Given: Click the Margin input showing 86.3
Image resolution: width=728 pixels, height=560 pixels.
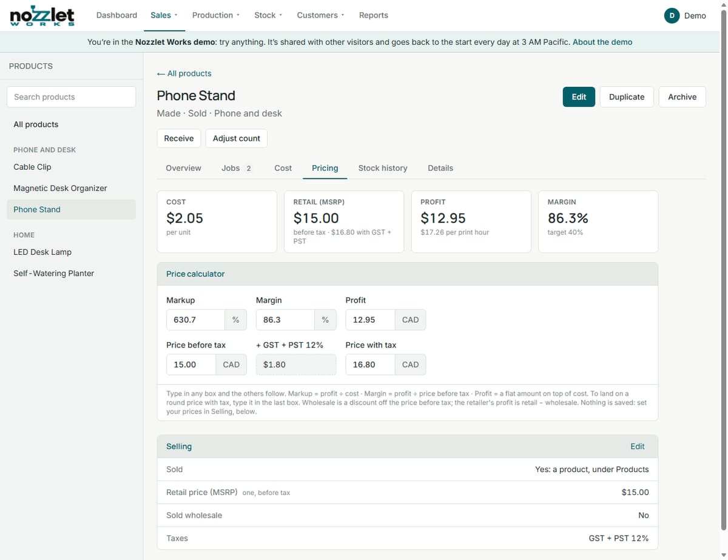Looking at the screenshot, I should [285, 320].
